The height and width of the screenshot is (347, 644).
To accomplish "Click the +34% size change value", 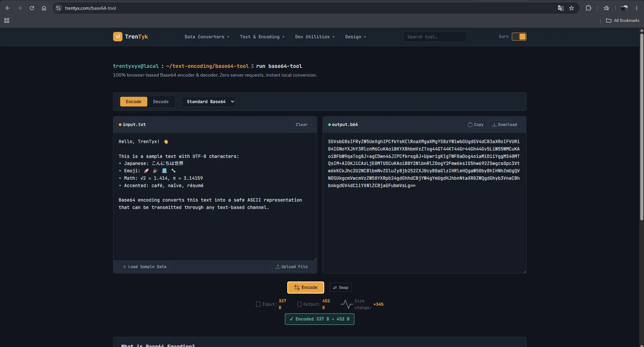I will pos(378,304).
